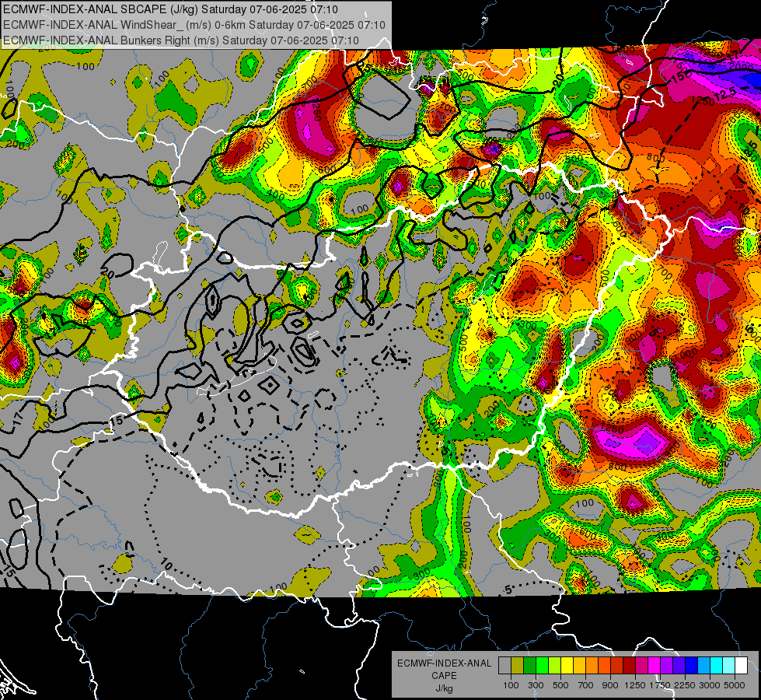Click the dark red legend swatch before 1250

pos(629,666)
